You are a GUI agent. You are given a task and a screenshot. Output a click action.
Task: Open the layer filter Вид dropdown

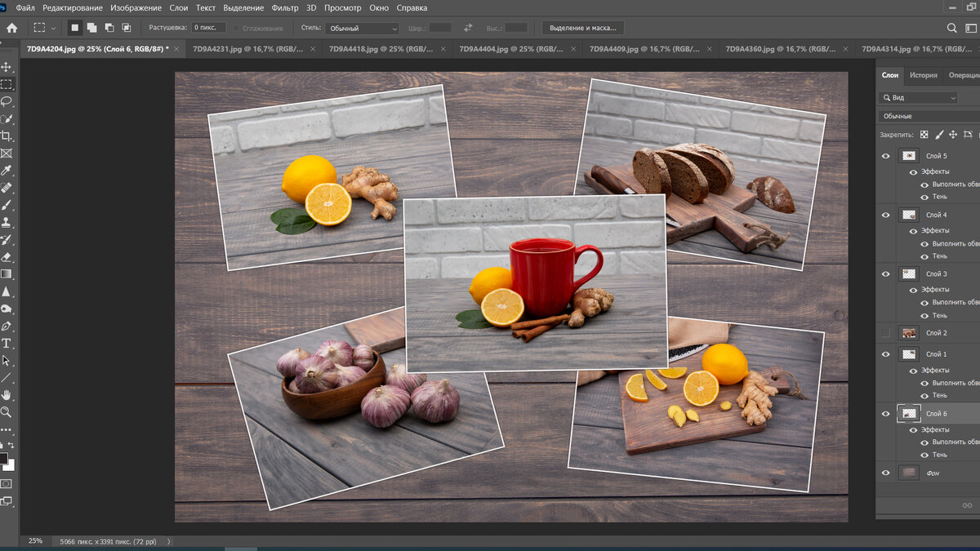(x=919, y=98)
